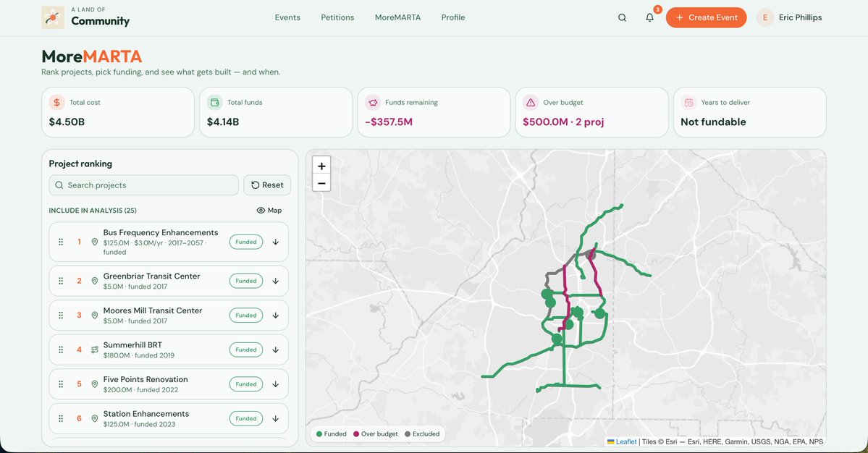This screenshot has height=453, width=868.
Task: Click the INCLUDE IN ANALYSIS (25) heading
Action: click(93, 210)
